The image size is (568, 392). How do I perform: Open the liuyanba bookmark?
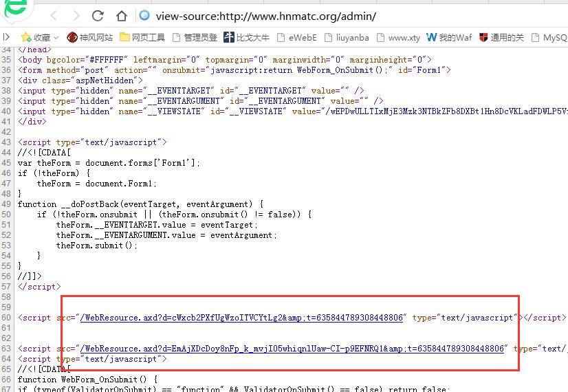347,37
